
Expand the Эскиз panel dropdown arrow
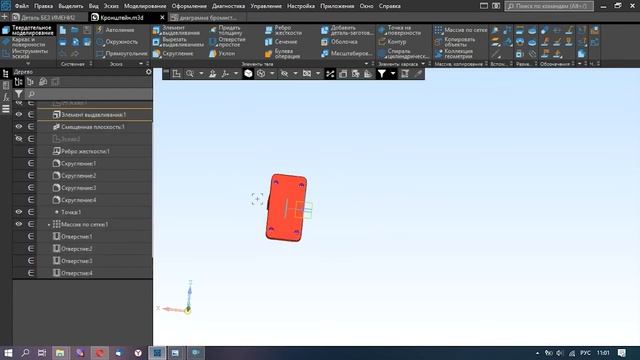[x=141, y=64]
